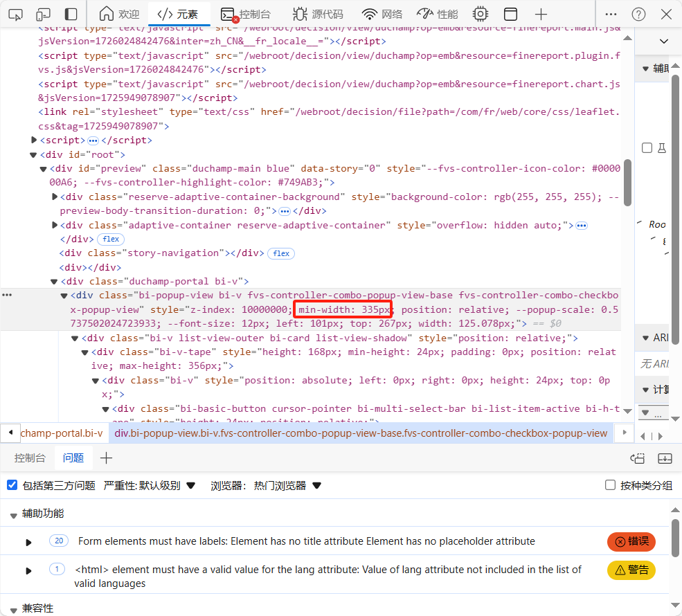Click breadcrumb div.bi-popup-view checkbox-popup-view
Viewport: 682px width, 616px height.
[x=361, y=433]
